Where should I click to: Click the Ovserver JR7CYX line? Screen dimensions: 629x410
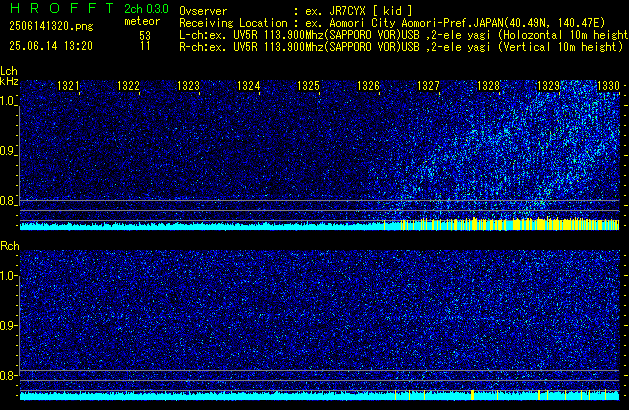pyautogui.click(x=296, y=11)
